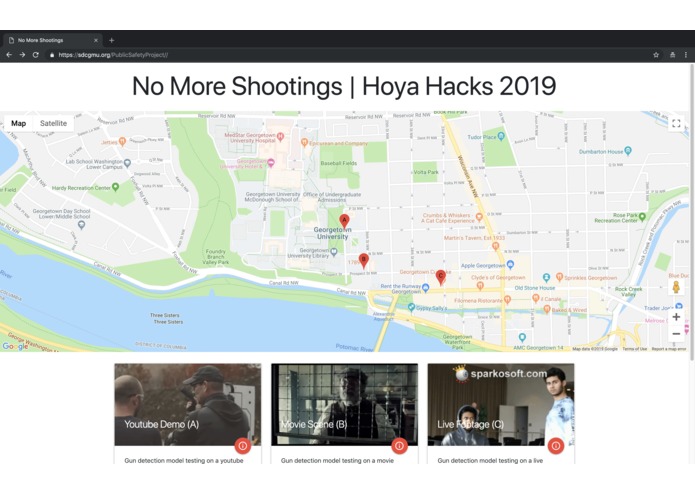This screenshot has height=494, width=695.
Task: Click MedStar Georgetown University Hospital pin
Action: (280, 136)
